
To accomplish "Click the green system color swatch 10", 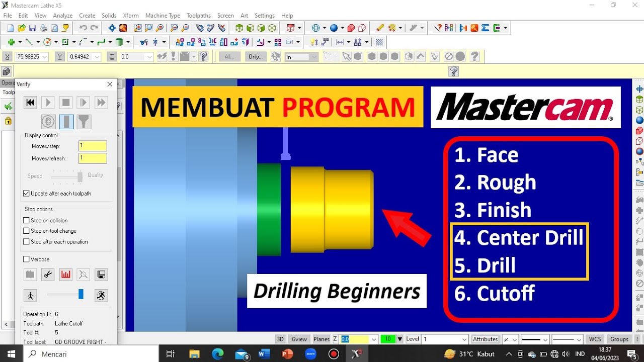I will (x=388, y=339).
